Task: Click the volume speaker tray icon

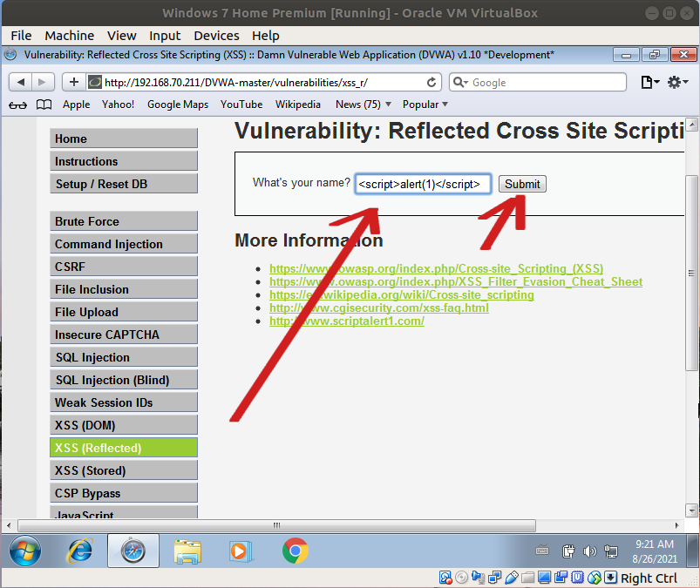Action: 589,552
